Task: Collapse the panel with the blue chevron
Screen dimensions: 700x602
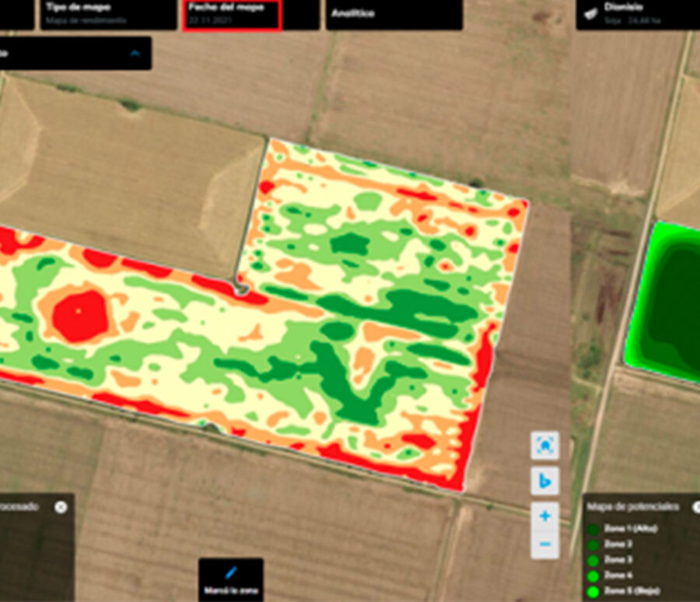Action: point(135,53)
